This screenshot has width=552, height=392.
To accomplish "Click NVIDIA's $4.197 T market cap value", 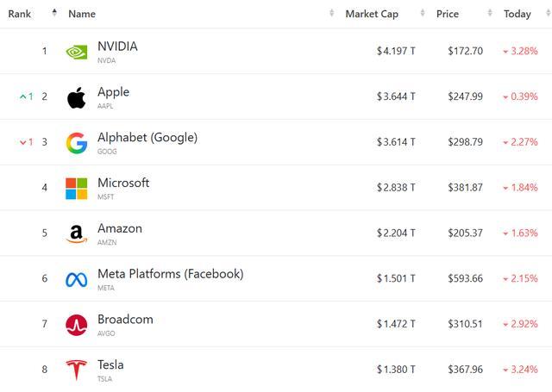I will 396,52.
